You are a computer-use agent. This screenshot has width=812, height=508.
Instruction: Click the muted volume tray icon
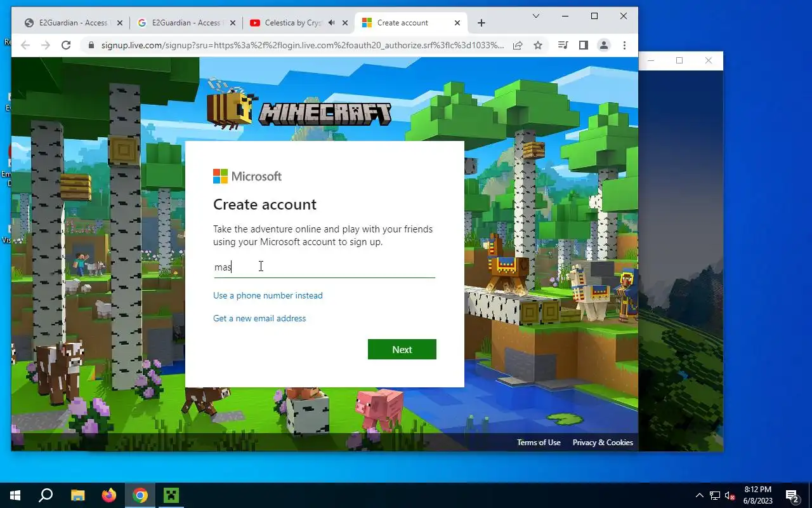tap(730, 495)
